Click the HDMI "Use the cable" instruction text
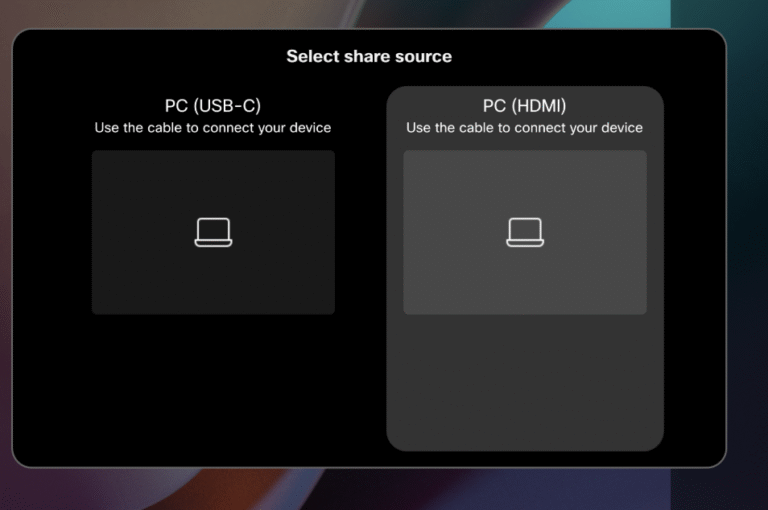 [x=525, y=128]
